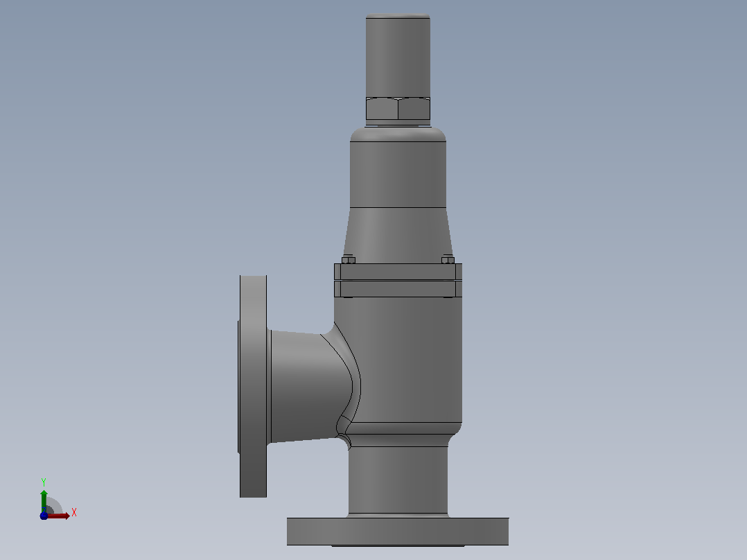
Task: Select the left bonnet bolt nut
Action: (349, 260)
